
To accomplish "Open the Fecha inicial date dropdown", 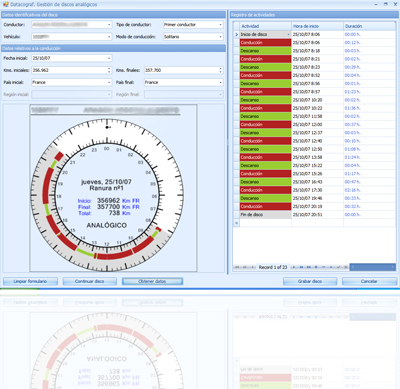I will tap(109, 58).
